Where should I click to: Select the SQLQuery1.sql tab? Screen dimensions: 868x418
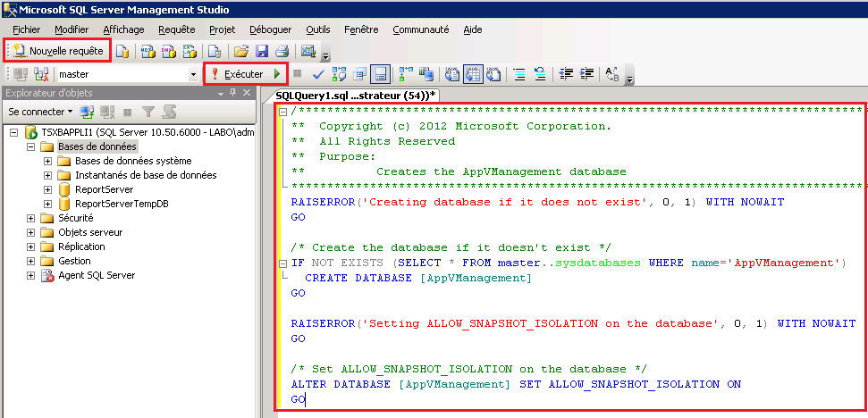click(356, 95)
